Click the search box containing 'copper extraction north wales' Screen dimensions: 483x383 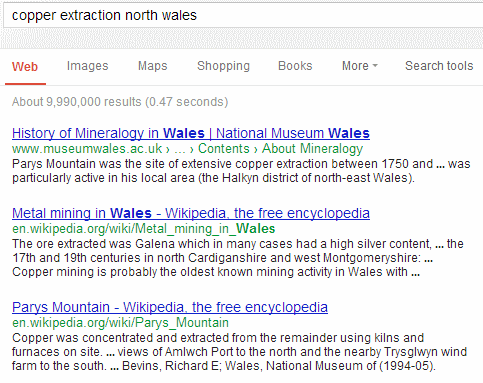[243, 16]
